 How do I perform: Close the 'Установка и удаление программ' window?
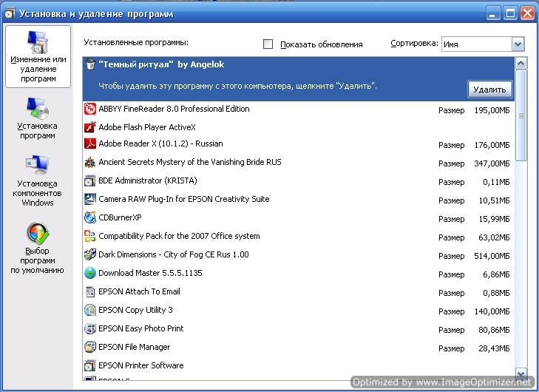(x=527, y=14)
